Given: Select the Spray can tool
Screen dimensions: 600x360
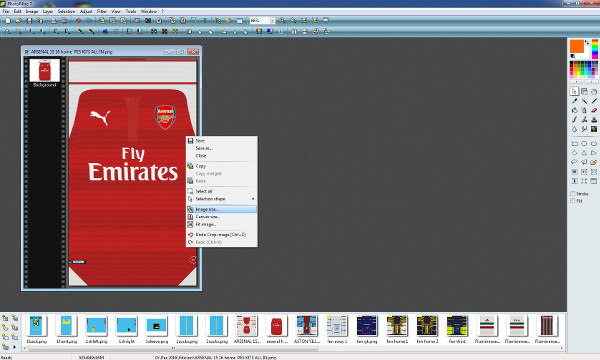Looking at the screenshot, I should click(584, 110).
